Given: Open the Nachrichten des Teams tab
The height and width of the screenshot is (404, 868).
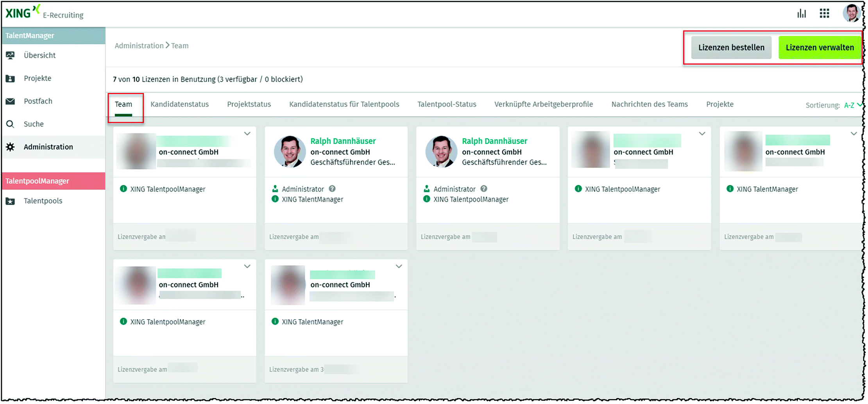Looking at the screenshot, I should point(649,104).
